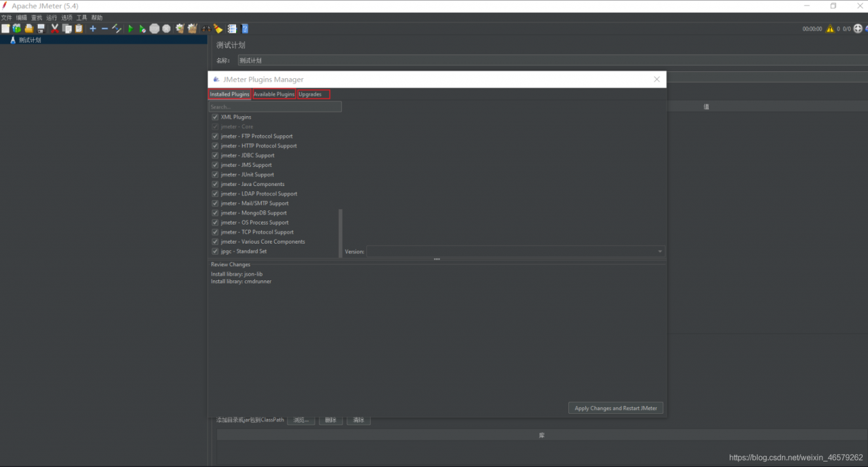This screenshot has height=467, width=868.
Task: Uncheck jmeter - TCP Protocol Support checkbox
Action: pos(215,231)
